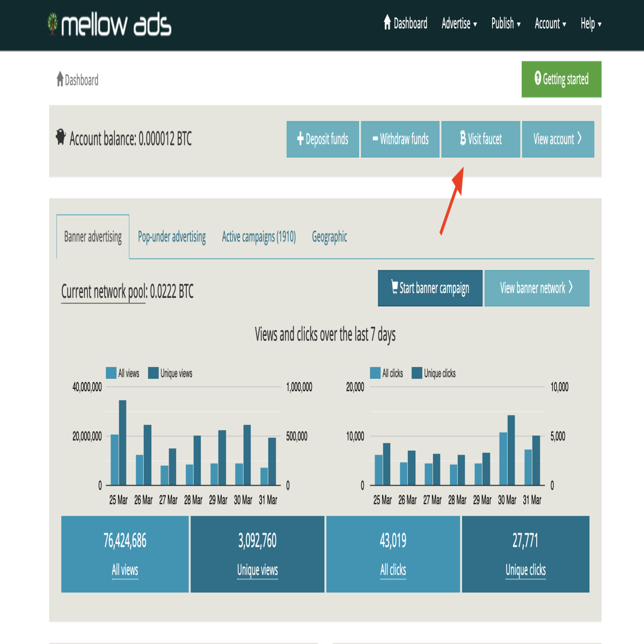Click the All clicks total tile

[393, 554]
